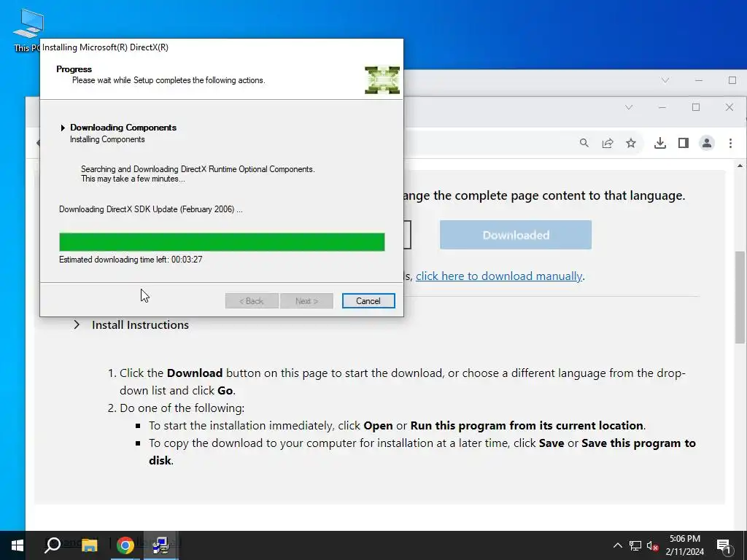Click the disabled Back button in DirectX setup
Screen dimensions: 747x560
click(x=252, y=301)
